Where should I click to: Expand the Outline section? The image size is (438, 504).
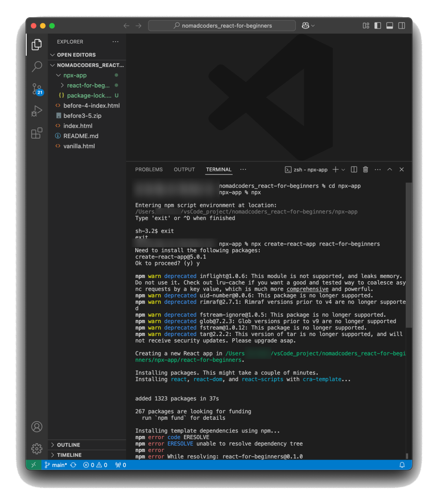(87, 445)
